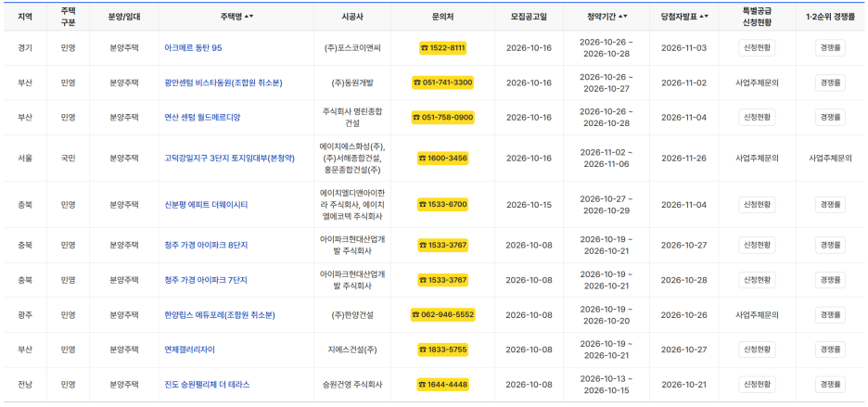Click the 지역 column header

click(25, 17)
